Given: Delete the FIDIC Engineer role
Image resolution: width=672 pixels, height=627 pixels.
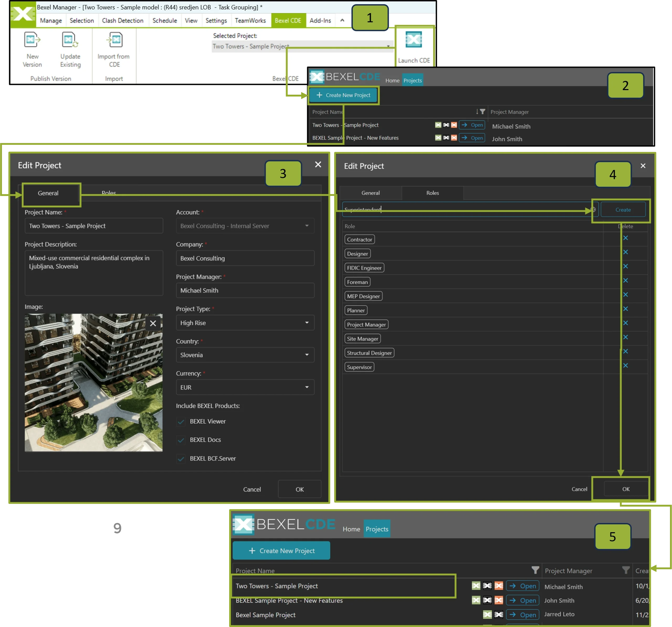Looking at the screenshot, I should (625, 266).
